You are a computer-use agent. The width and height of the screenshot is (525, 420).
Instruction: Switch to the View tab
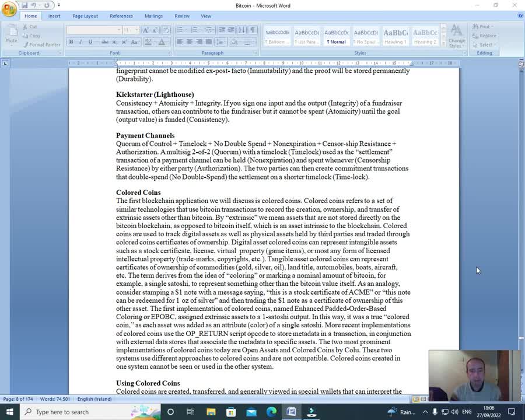[x=206, y=16]
